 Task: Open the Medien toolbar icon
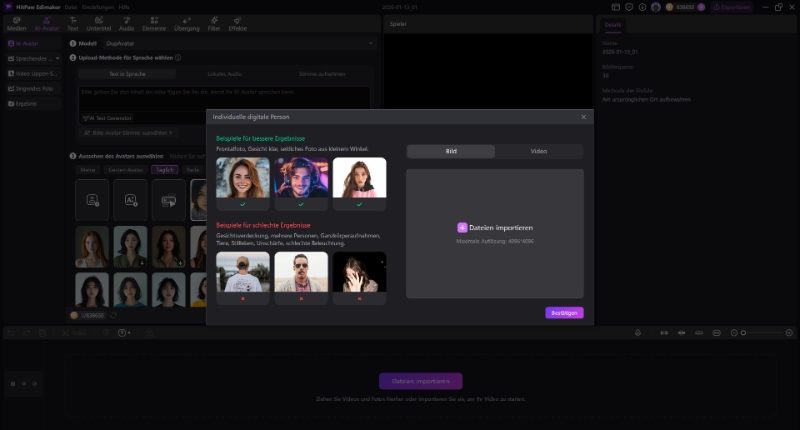tap(16, 23)
